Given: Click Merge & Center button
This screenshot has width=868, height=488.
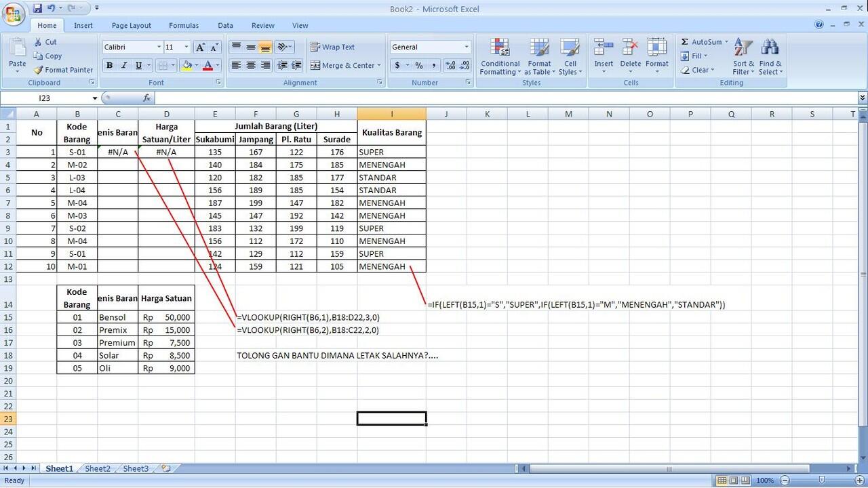Looking at the screenshot, I should click(x=342, y=66).
